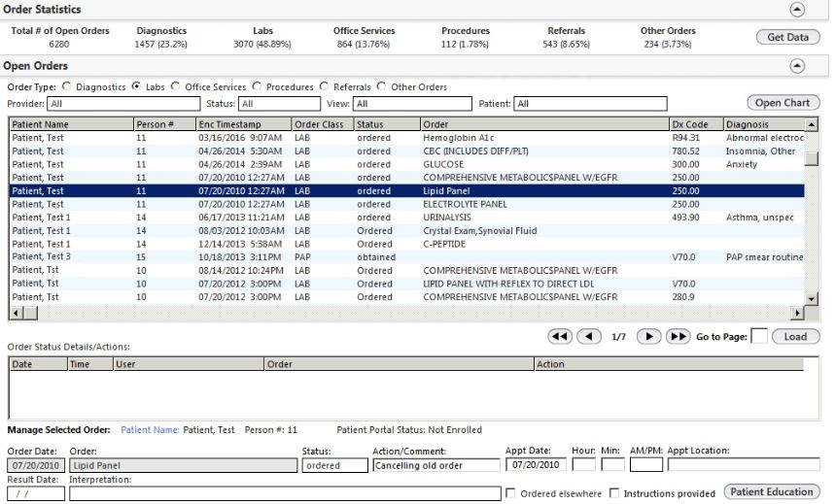Click the Result Date field
The width and height of the screenshot is (835, 504).
[x=36, y=493]
